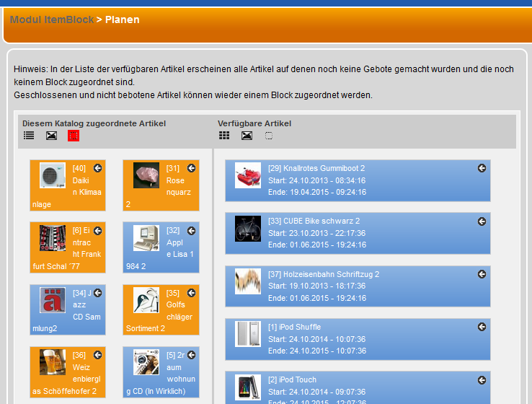
Task: Select title '[37] Holzeisenbahn Schriftzug 2'
Action: pos(324,274)
